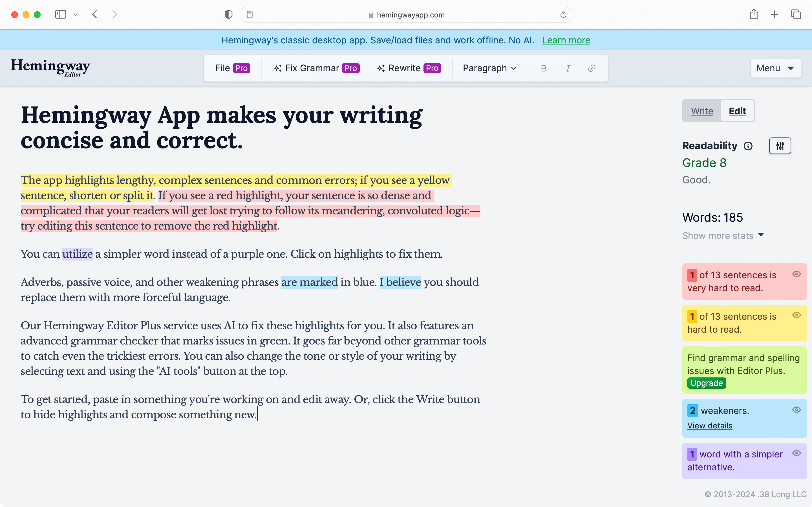Toggle visibility of weakener highlights
This screenshot has height=507, width=812.
click(x=796, y=410)
